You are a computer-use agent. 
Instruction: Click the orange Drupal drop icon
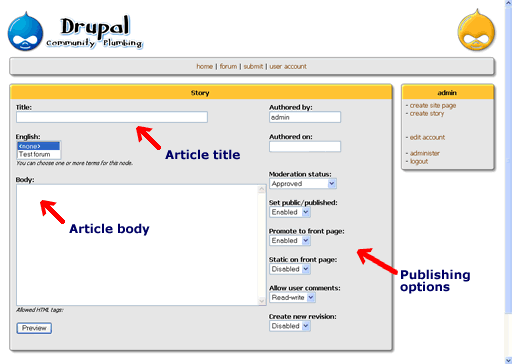pyautogui.click(x=476, y=30)
